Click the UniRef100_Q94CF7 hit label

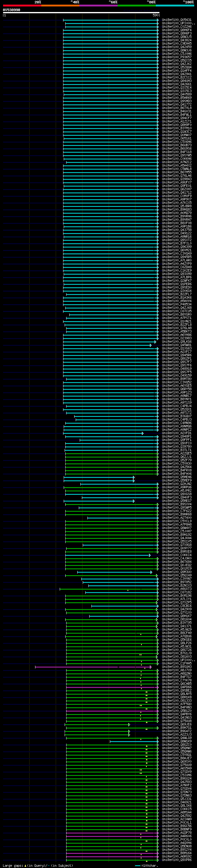pos(176,118)
